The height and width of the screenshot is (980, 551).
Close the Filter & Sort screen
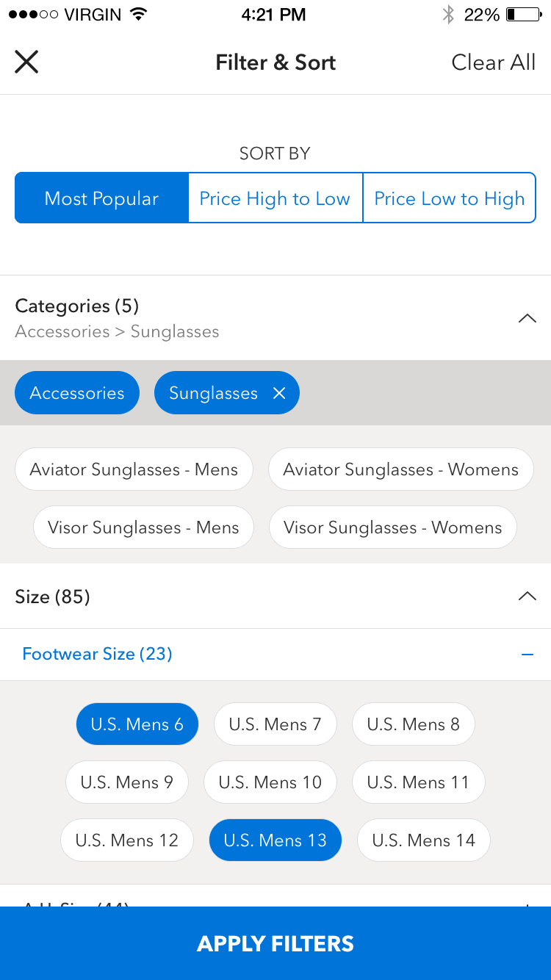pos(26,62)
